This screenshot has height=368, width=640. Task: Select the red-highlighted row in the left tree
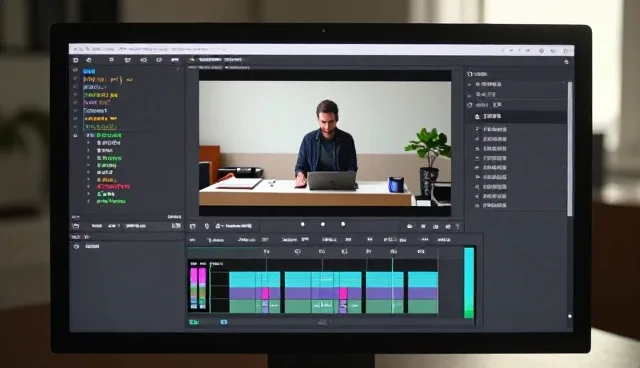(x=113, y=187)
